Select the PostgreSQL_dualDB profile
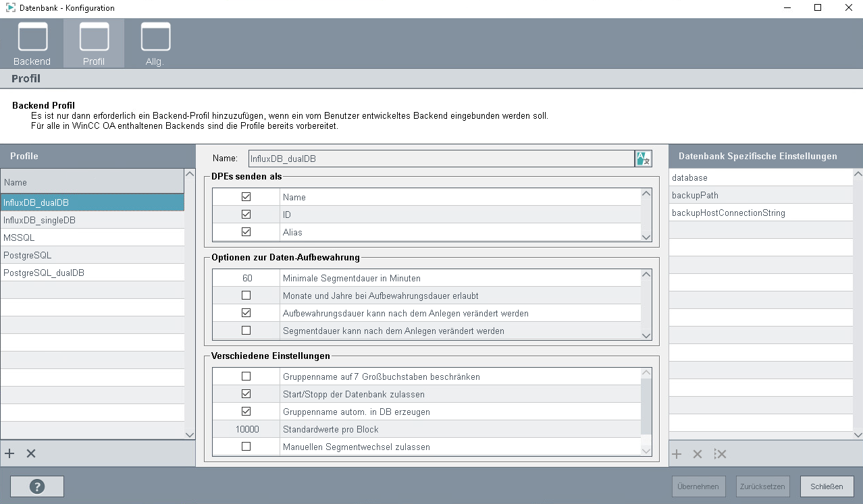The width and height of the screenshot is (863, 504). 92,273
